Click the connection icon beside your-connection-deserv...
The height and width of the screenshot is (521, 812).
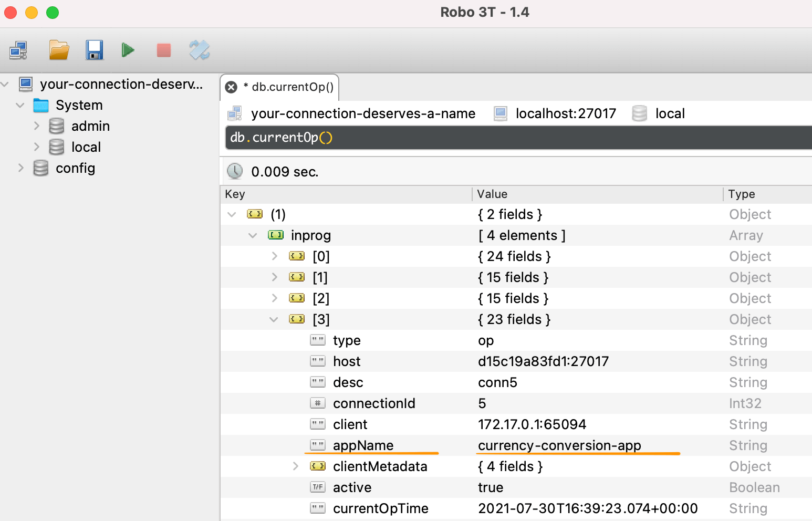click(25, 84)
